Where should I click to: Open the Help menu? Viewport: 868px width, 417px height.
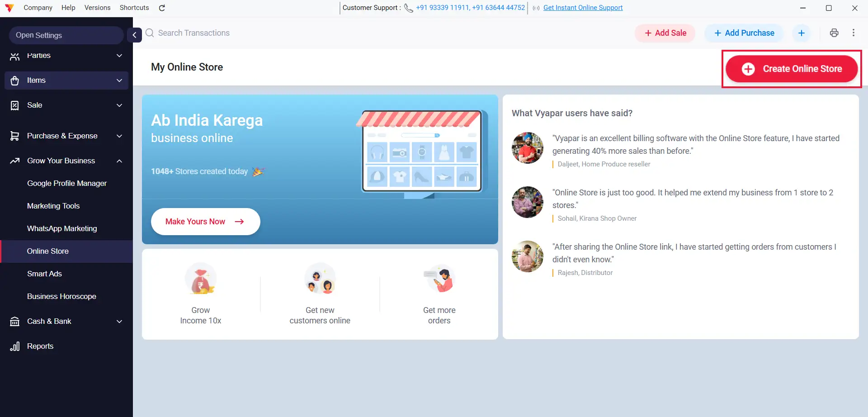point(68,8)
